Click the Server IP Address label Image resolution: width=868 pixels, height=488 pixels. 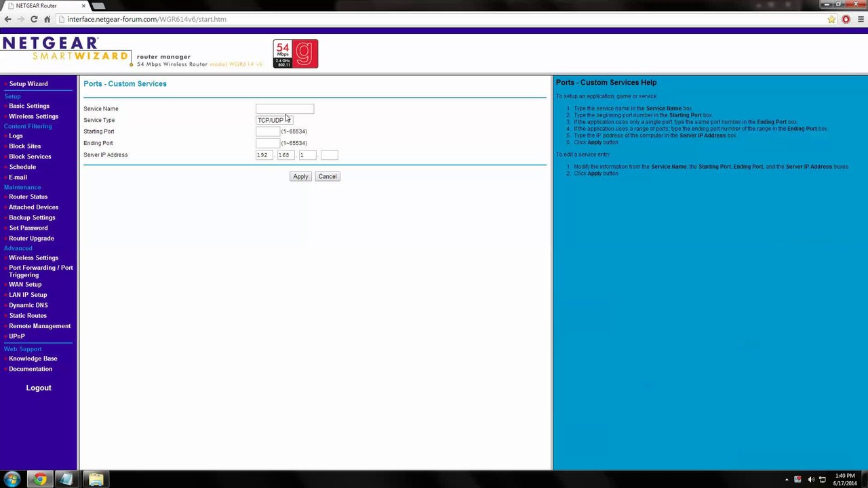point(105,155)
